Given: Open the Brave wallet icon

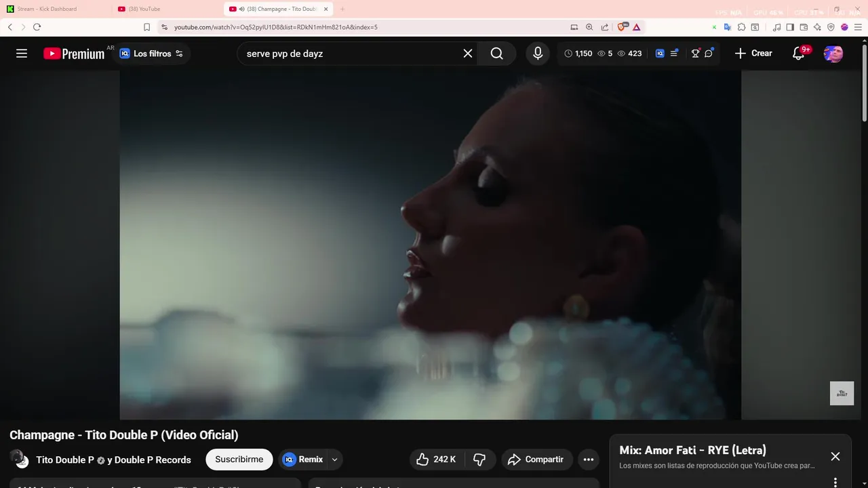Looking at the screenshot, I should [x=804, y=27].
